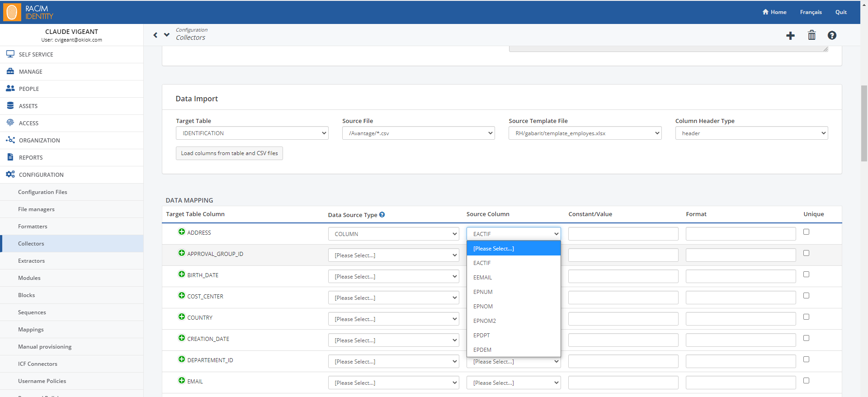This screenshot has height=397, width=868.
Task: Open BIRTH_DATE Data Source Type dropdown
Action: (x=394, y=276)
